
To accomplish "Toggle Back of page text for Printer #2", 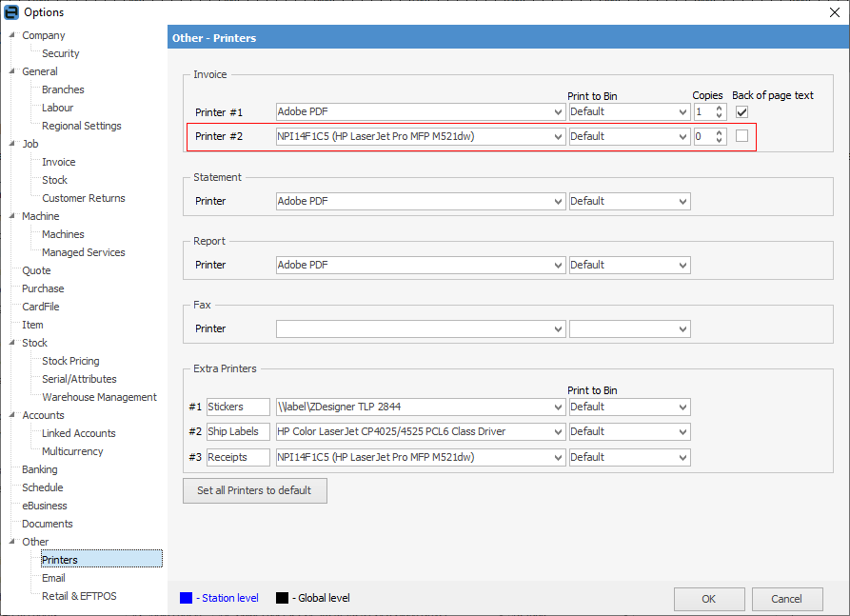I will tap(741, 136).
